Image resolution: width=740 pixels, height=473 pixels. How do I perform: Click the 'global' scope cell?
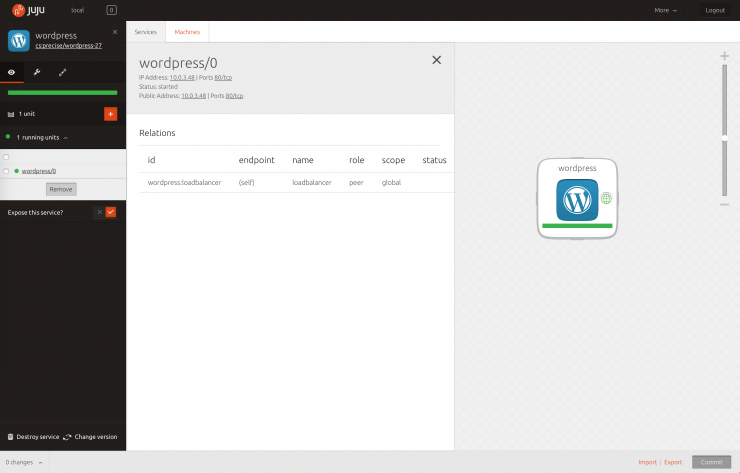[x=391, y=183]
